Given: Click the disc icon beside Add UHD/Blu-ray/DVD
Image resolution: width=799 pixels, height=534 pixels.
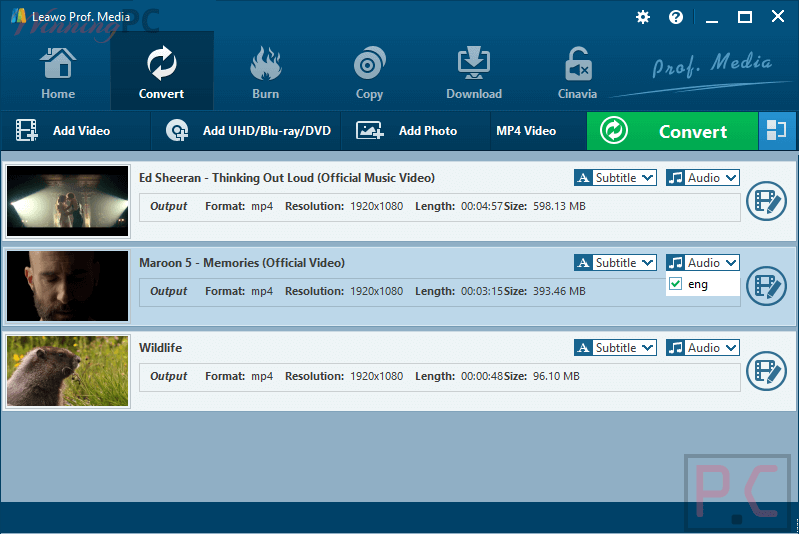Looking at the screenshot, I should (177, 130).
